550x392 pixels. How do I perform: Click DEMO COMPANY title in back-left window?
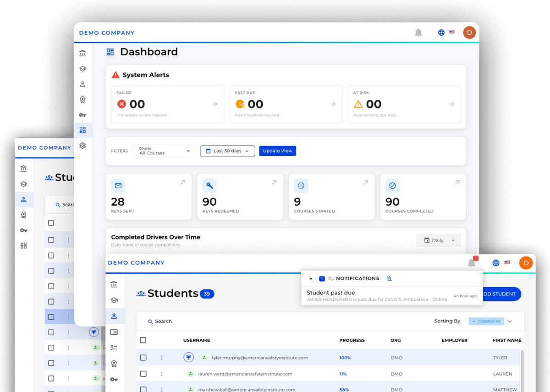pos(44,148)
